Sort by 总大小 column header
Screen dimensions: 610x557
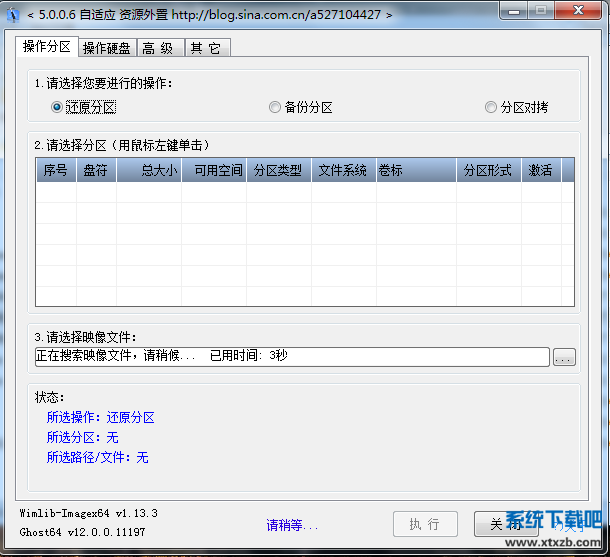coord(149,170)
